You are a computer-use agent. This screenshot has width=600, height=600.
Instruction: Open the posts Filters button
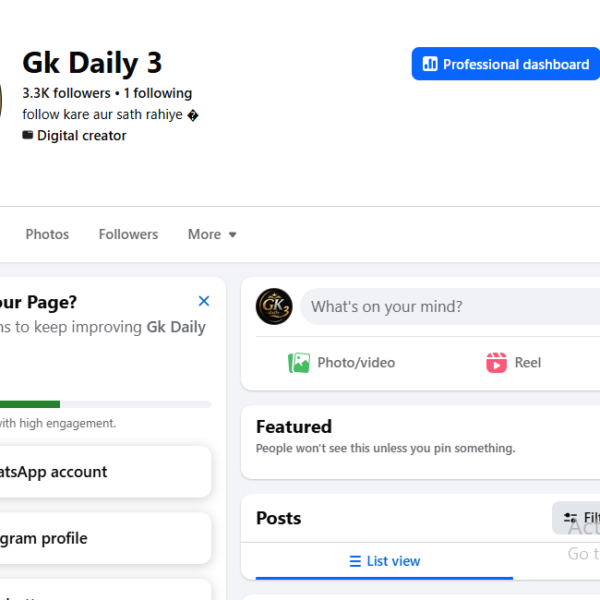(x=576, y=518)
